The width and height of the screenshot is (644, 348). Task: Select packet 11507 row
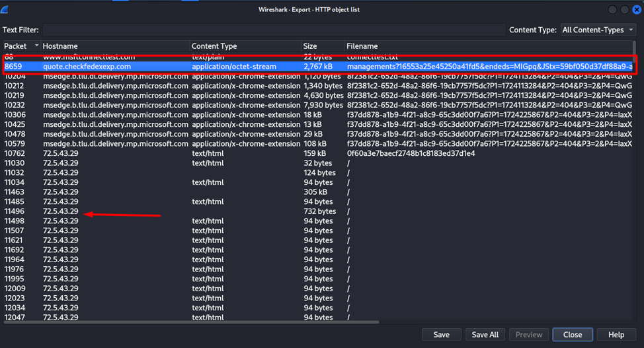coord(318,230)
